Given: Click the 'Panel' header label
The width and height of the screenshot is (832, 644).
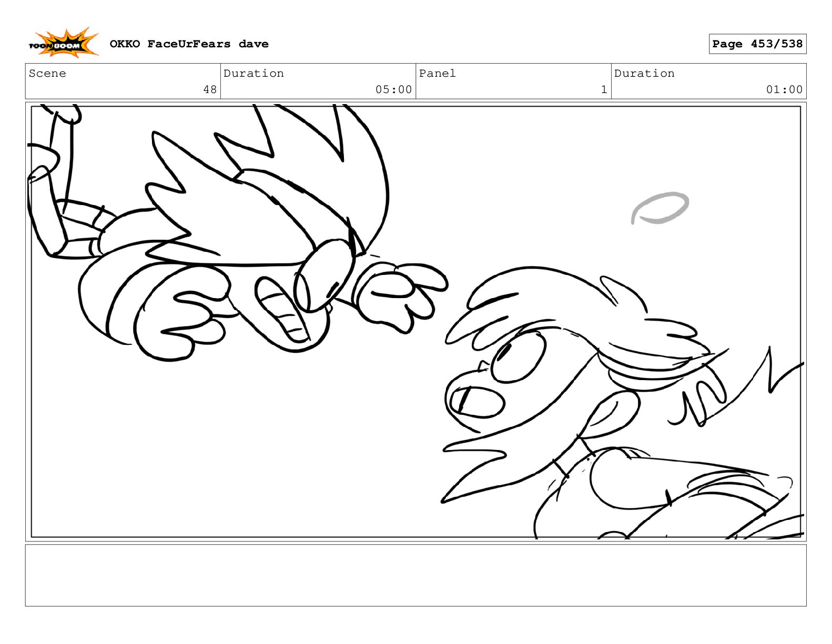Looking at the screenshot, I should [x=437, y=74].
